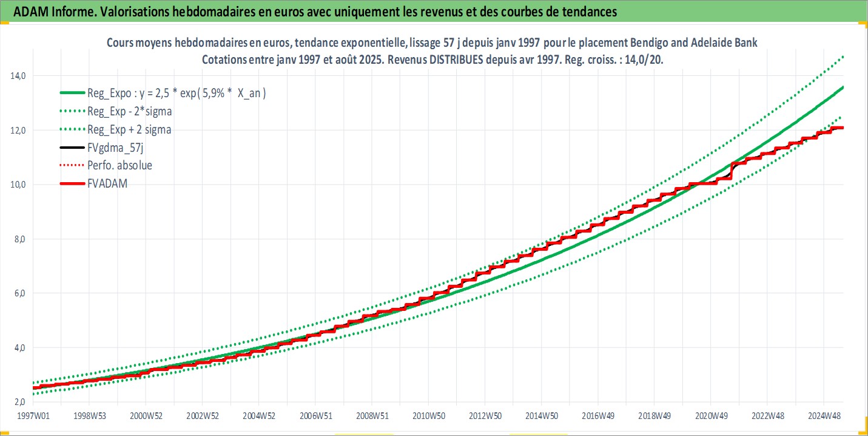The width and height of the screenshot is (868, 436).
Task: Select the x-axis label 1997W01
Action: [x=33, y=416]
